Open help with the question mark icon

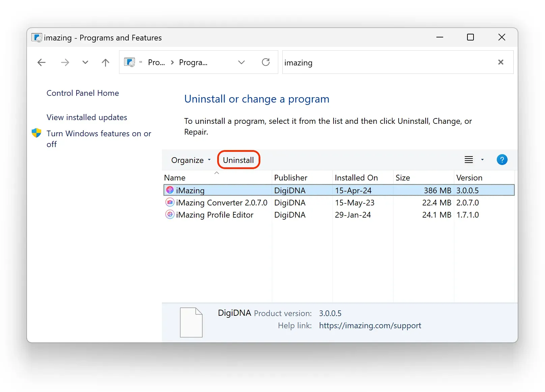502,160
